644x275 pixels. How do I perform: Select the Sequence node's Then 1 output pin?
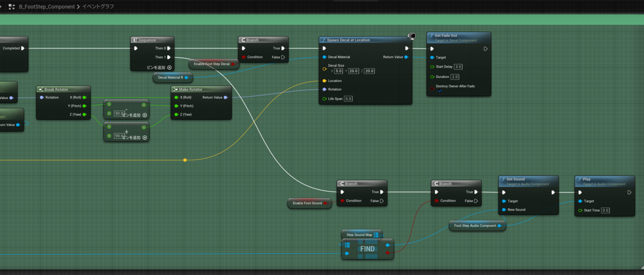pos(169,57)
